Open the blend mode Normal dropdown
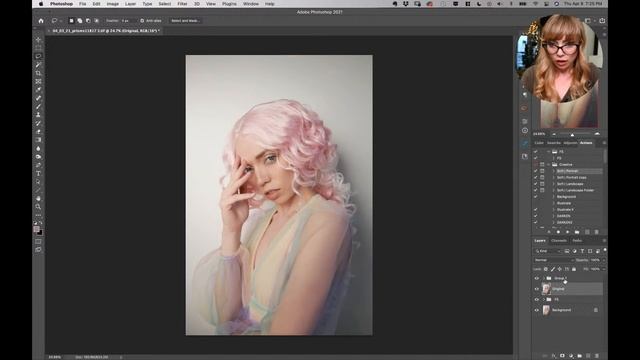This screenshot has width=640, height=360. (x=554, y=260)
